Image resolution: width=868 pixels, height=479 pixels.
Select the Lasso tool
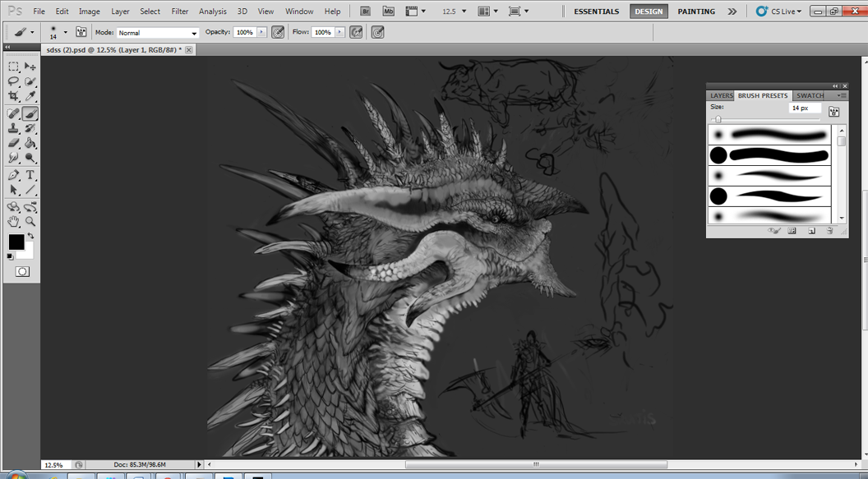point(13,82)
